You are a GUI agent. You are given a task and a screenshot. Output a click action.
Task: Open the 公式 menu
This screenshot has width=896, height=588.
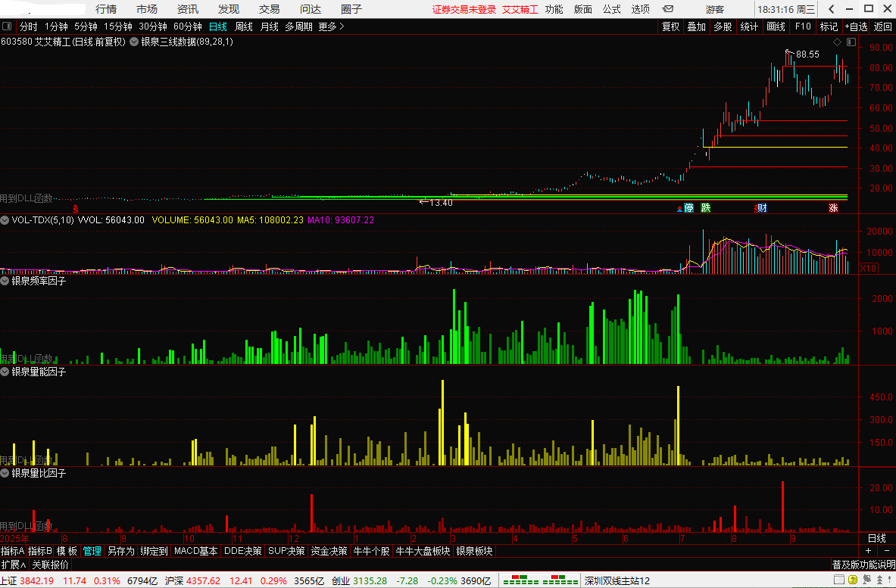click(x=611, y=9)
